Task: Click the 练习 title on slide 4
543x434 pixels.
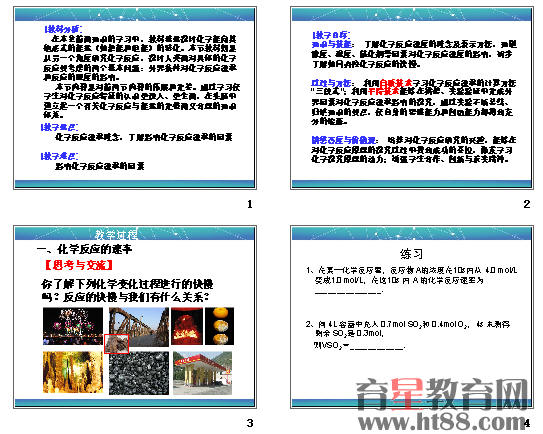Action: (x=411, y=254)
